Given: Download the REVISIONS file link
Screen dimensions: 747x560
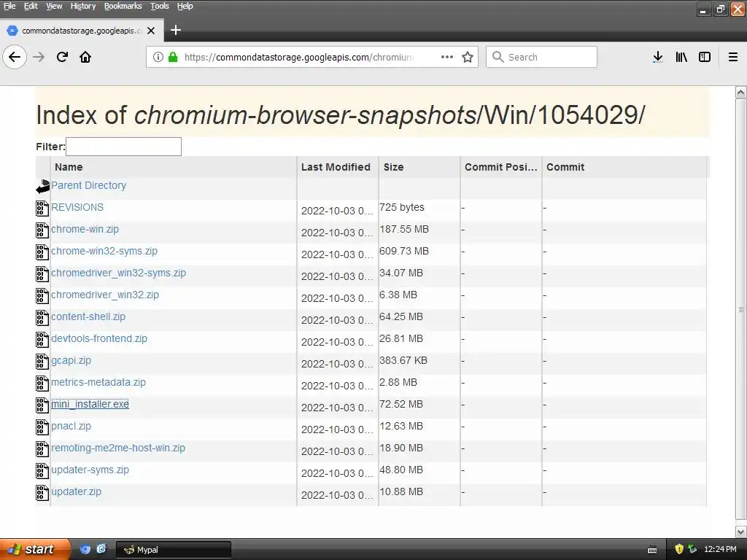Looking at the screenshot, I should pyautogui.click(x=77, y=207).
